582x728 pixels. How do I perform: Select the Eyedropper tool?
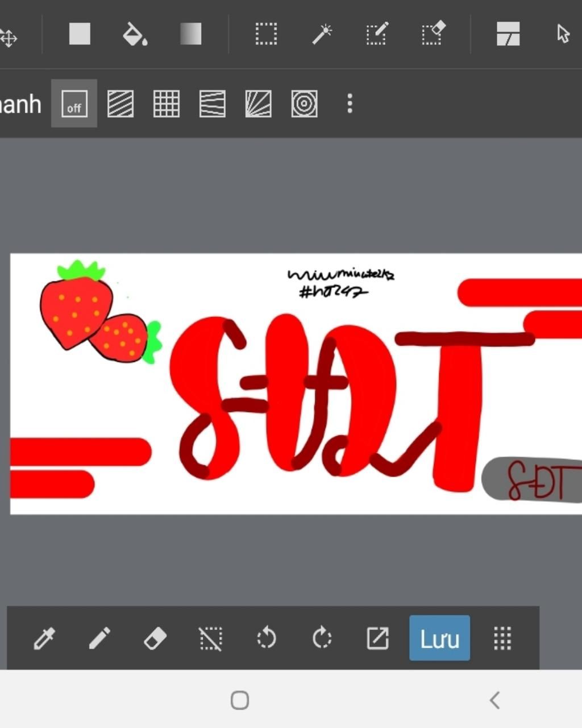(44, 638)
